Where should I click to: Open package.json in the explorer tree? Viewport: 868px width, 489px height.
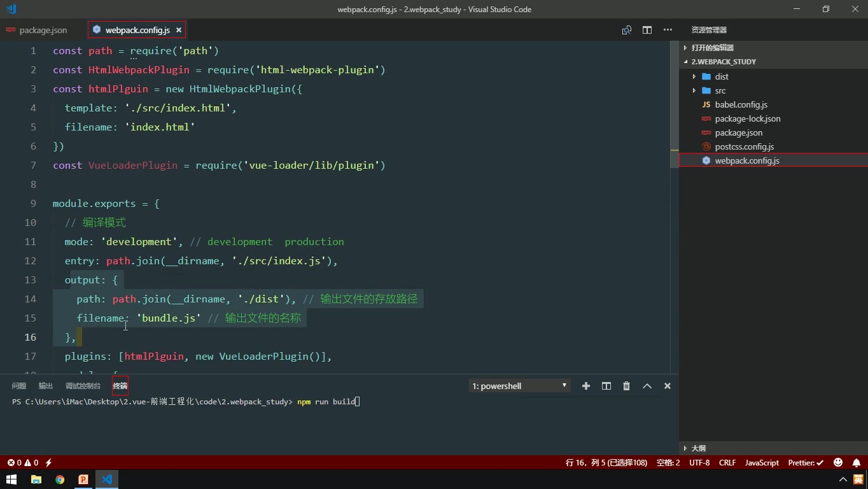coord(738,132)
